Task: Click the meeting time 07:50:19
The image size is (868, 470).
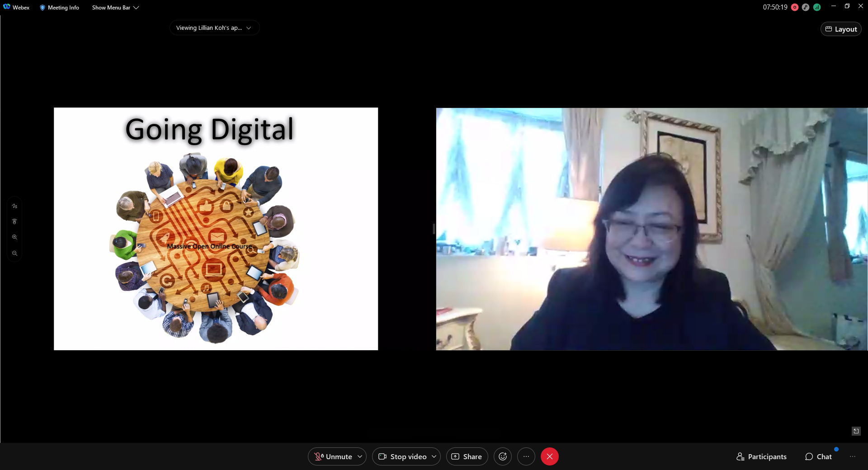Action: 775,7
